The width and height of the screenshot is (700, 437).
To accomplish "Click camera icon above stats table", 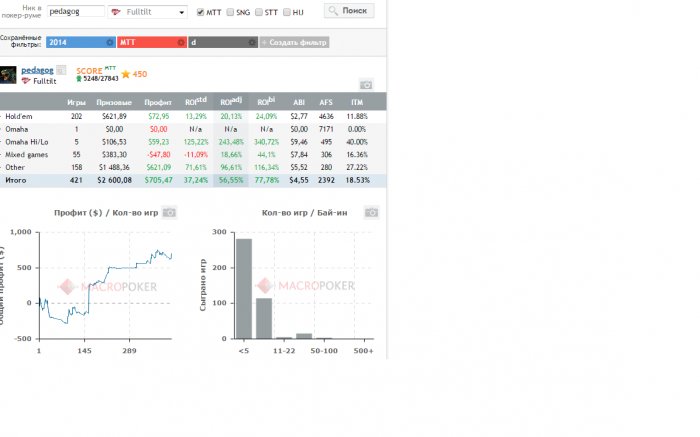I will pyautogui.click(x=366, y=84).
